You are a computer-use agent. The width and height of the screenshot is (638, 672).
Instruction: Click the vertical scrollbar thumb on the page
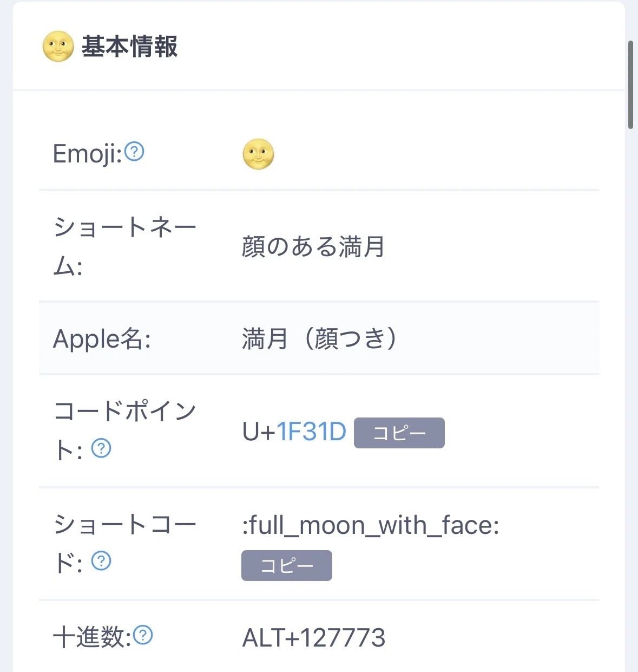630,84
